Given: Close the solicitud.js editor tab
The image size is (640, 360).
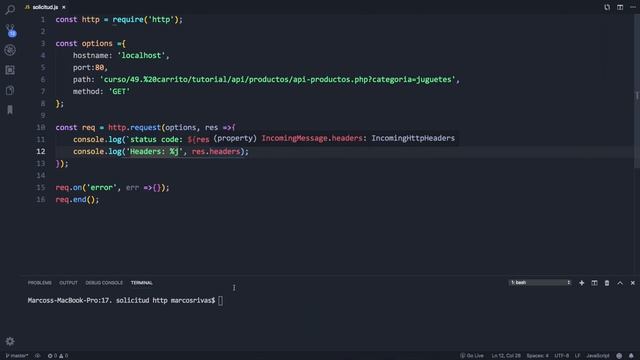Looking at the screenshot, I should pyautogui.click(x=64, y=7).
